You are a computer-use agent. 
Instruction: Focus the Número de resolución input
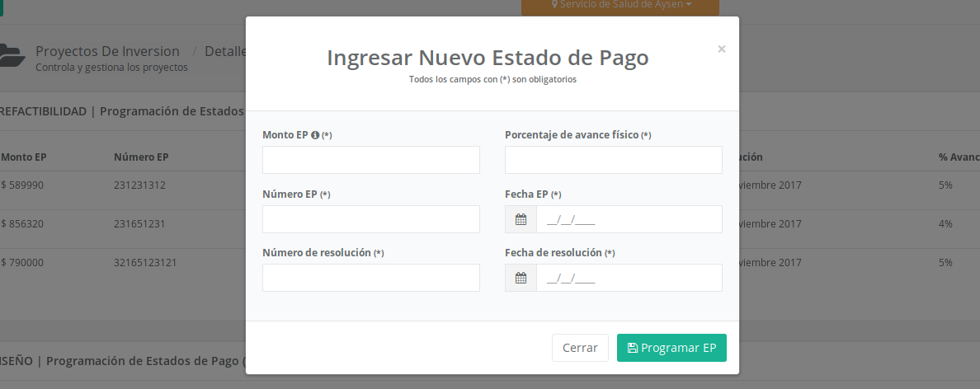click(x=370, y=278)
